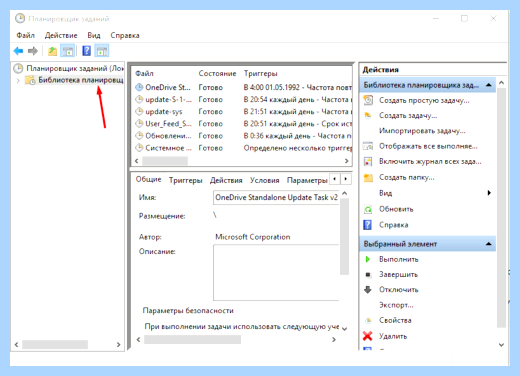This screenshot has width=520, height=376.
Task: Open the Справка menu in menu bar
Action: [125, 35]
